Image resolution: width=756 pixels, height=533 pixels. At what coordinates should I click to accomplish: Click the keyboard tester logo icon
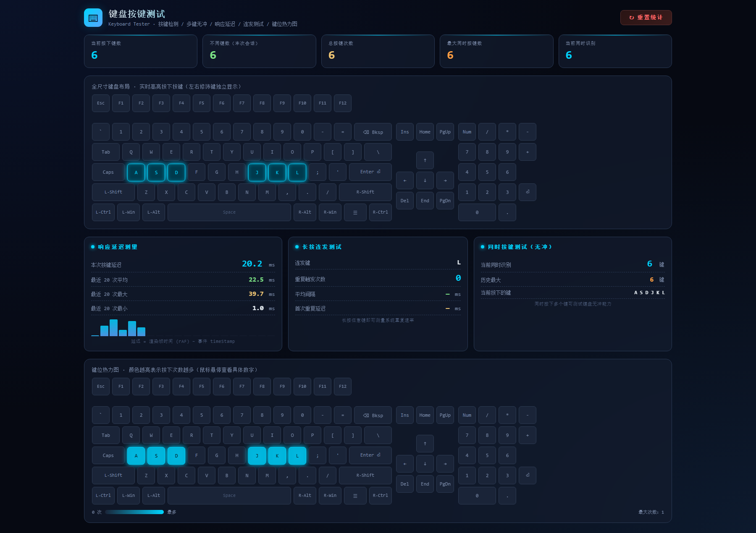coord(93,18)
